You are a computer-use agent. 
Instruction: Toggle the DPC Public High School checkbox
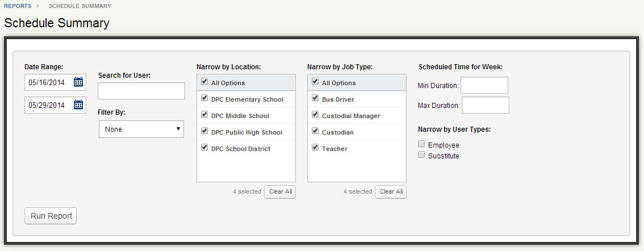click(x=204, y=131)
